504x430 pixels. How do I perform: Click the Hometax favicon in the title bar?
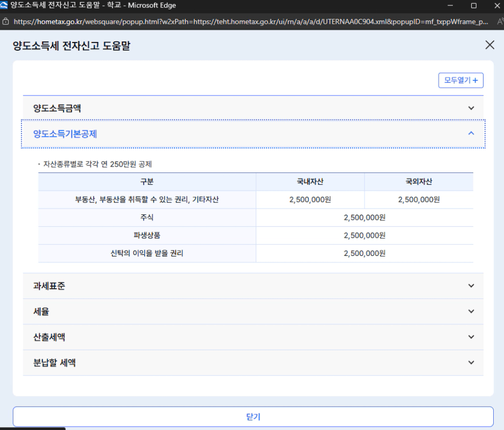click(4, 5)
